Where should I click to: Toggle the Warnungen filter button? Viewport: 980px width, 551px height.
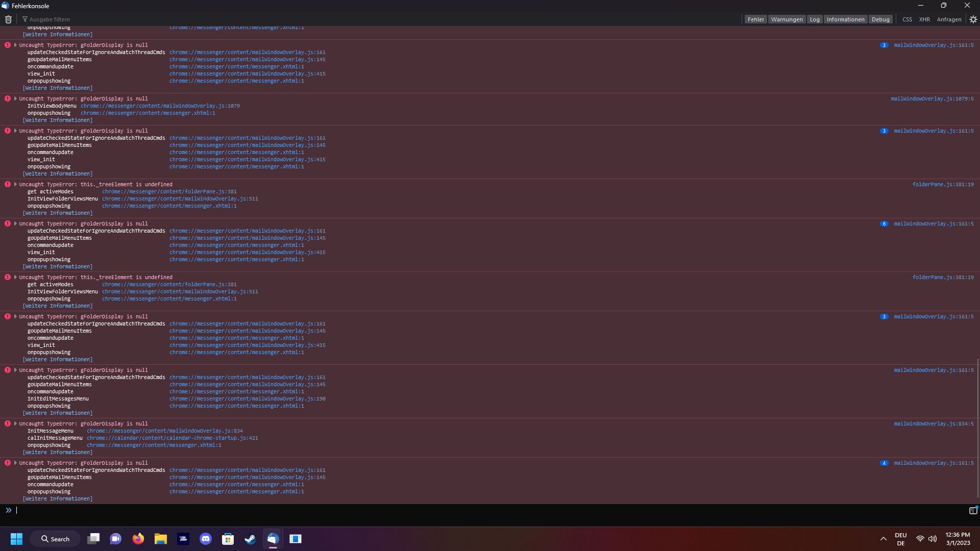tap(787, 19)
